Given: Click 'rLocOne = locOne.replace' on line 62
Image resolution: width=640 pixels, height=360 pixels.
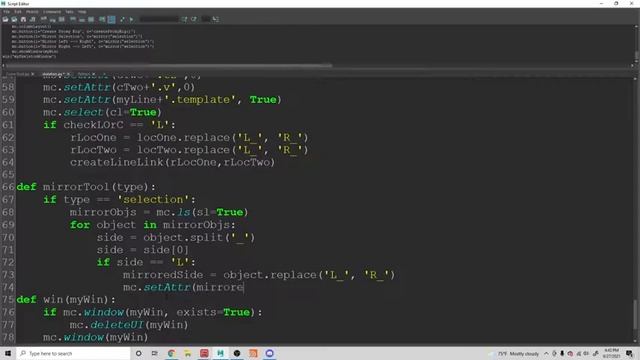Looking at the screenshot, I should coord(150,138).
